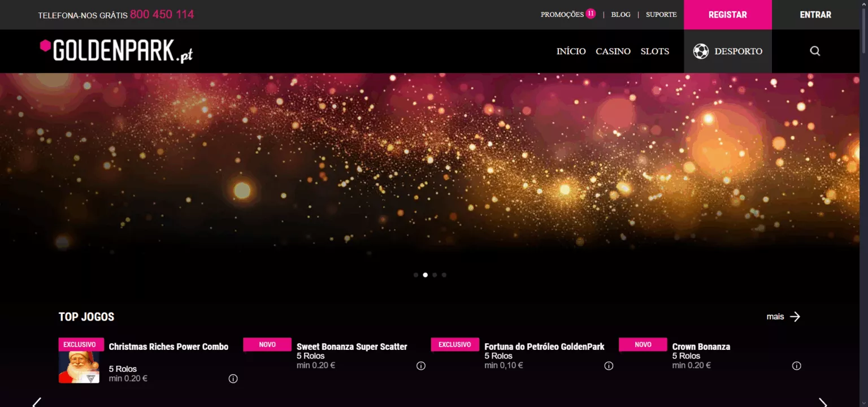Click the Entrar login button
The image size is (868, 407).
(815, 15)
